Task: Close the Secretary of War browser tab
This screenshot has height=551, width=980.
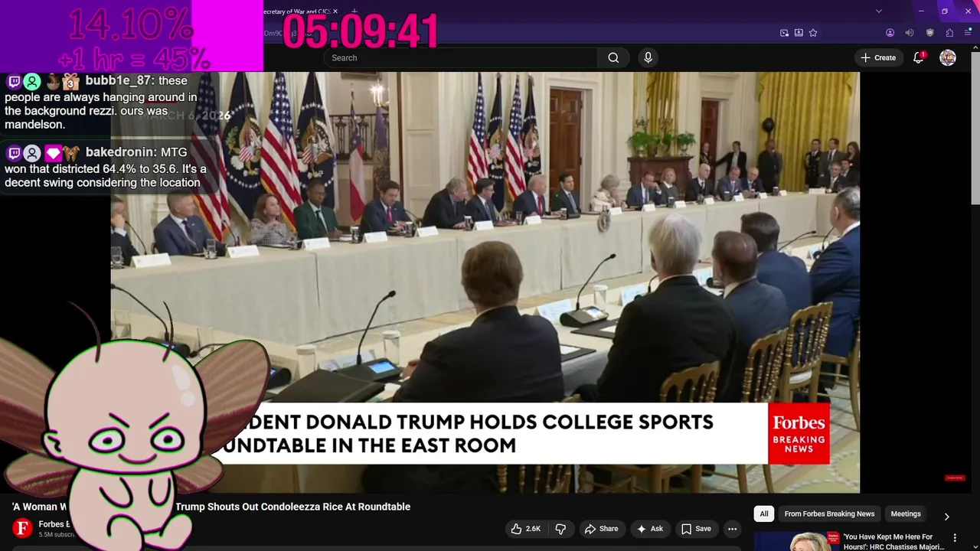Action: pyautogui.click(x=335, y=11)
